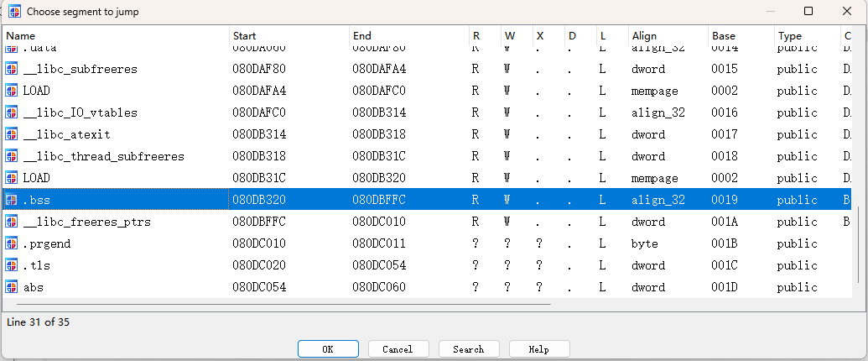Sort segments by the Start column header
Viewport: 868px width, 361px height.
(x=289, y=36)
